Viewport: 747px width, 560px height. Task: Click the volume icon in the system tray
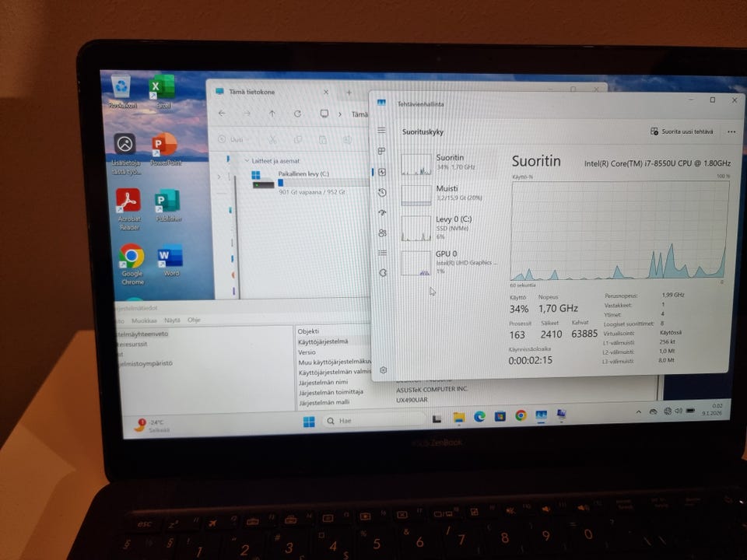click(x=679, y=411)
